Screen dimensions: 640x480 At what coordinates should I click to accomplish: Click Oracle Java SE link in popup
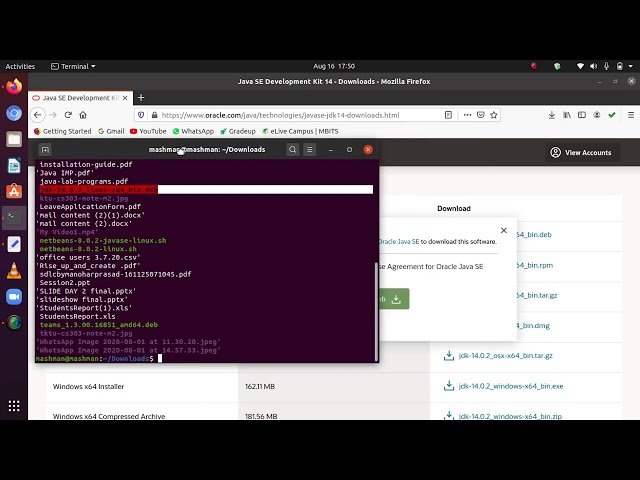click(399, 242)
